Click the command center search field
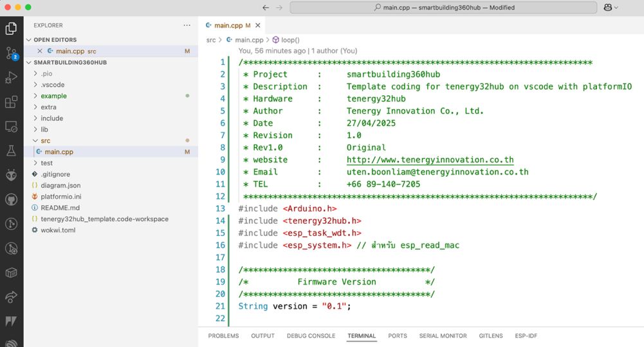Image resolution: width=644 pixels, height=347 pixels. 443,7
